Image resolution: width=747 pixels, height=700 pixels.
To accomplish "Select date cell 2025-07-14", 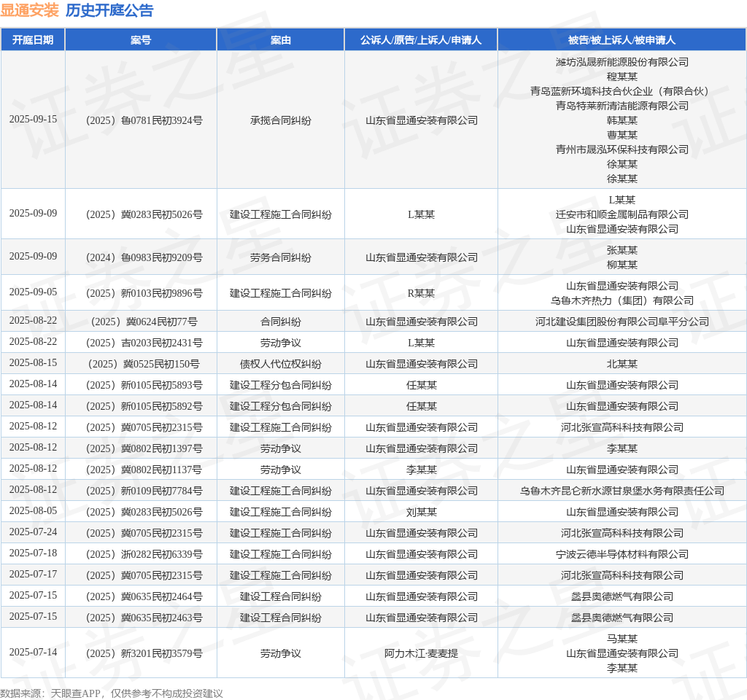I will (x=33, y=653).
